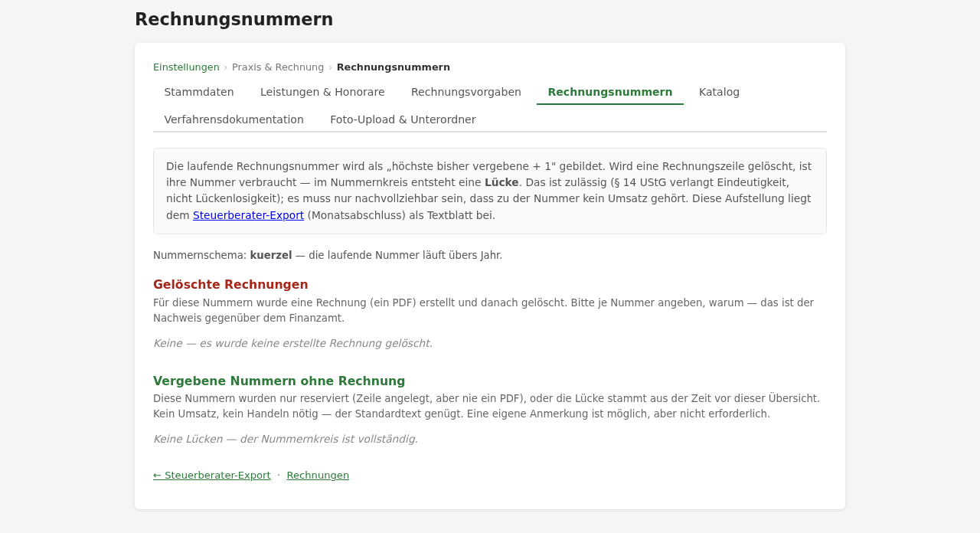
Task: Select the Rechnungsnummern tab
Action: [x=610, y=92]
